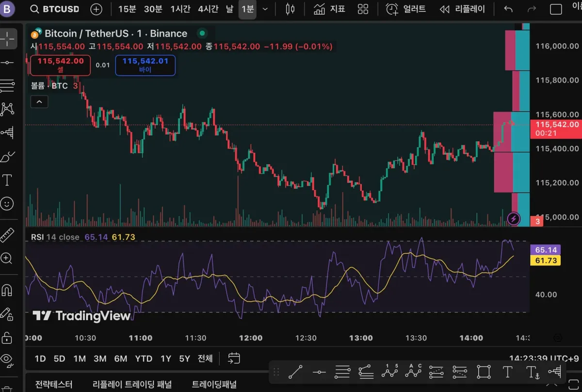
Task: Open the emoji icons tool
Action: (x=7, y=204)
